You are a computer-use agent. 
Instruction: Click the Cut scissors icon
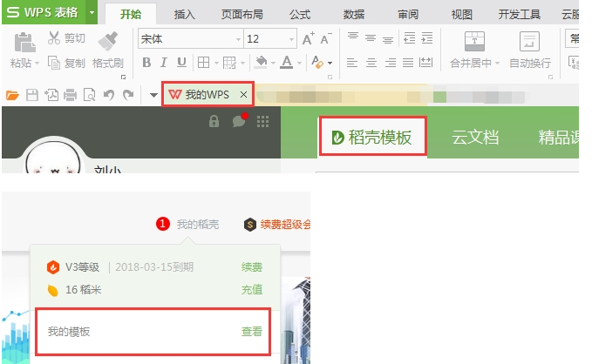pos(54,38)
